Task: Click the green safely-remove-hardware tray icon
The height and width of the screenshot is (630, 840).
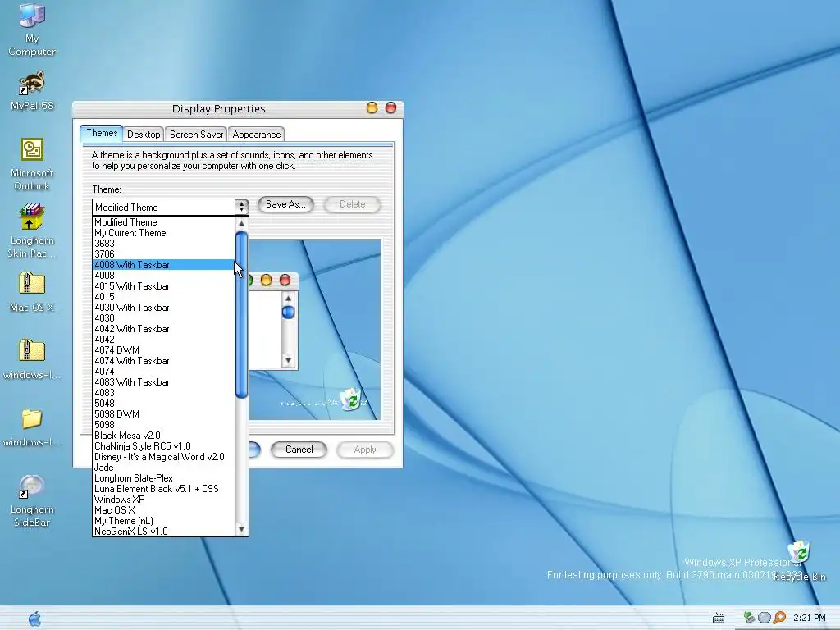Action: (x=750, y=618)
